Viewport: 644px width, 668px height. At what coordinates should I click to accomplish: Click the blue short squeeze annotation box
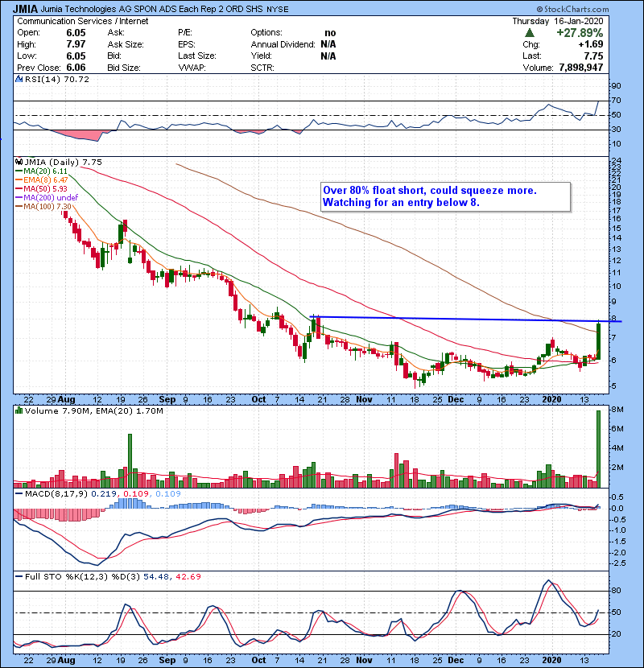(445, 196)
